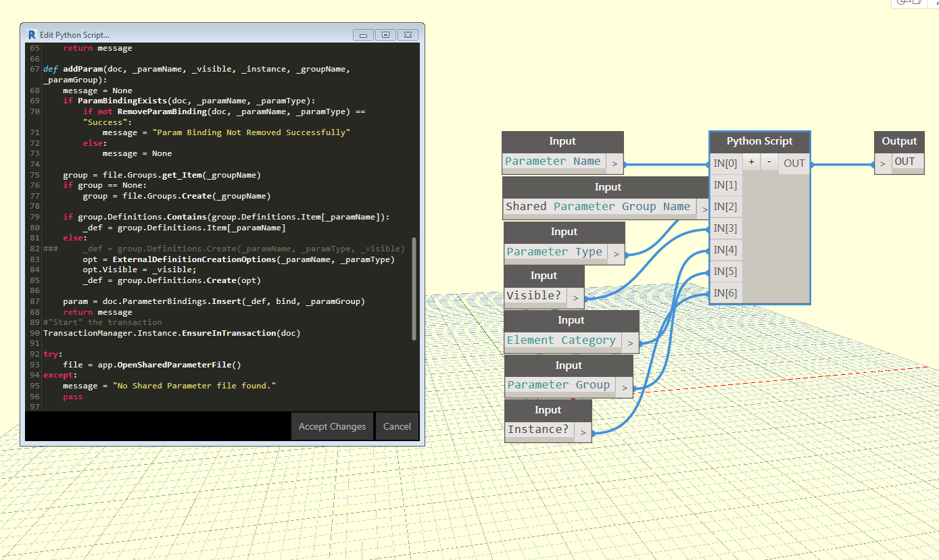Click the minus button to remove Python input
The image size is (939, 560).
tap(769, 163)
